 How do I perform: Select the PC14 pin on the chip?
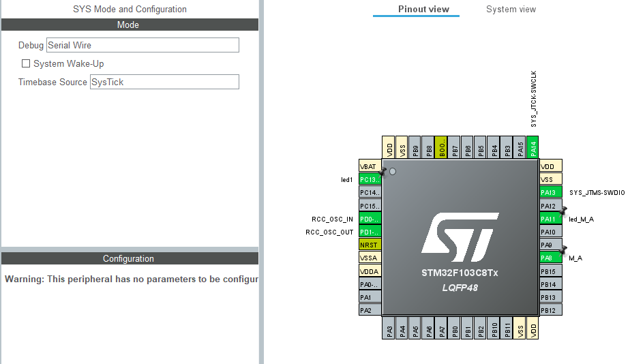(370, 192)
